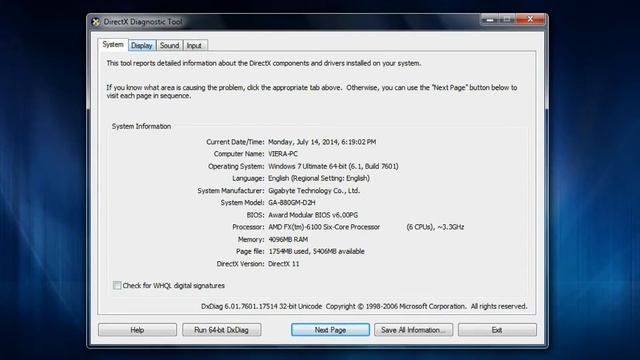
Task: Click Save All Information button
Action: pyautogui.click(x=413, y=330)
